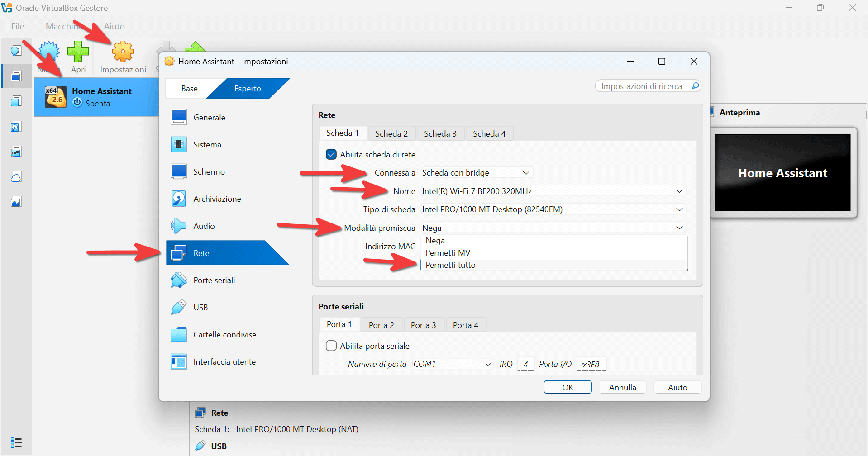Open the Extensions cube tool in the sidebar
The image size is (868, 456).
click(x=16, y=101)
